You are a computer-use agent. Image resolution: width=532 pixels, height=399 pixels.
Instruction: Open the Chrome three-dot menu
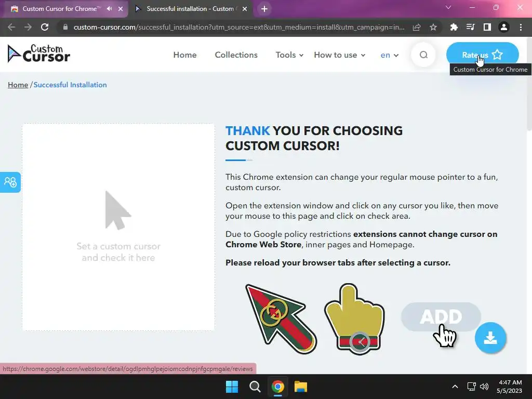[x=521, y=27]
